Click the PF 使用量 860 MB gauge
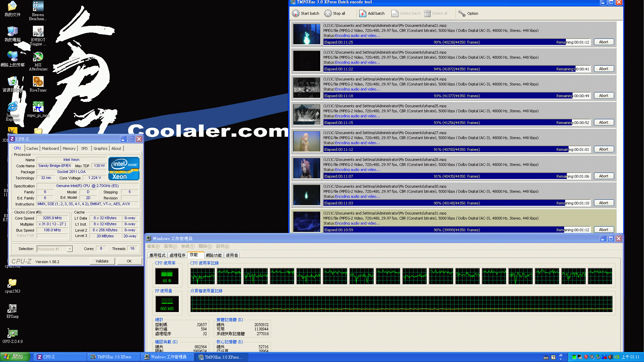Image resolution: width=644 pixels, height=362 pixels. point(167,304)
